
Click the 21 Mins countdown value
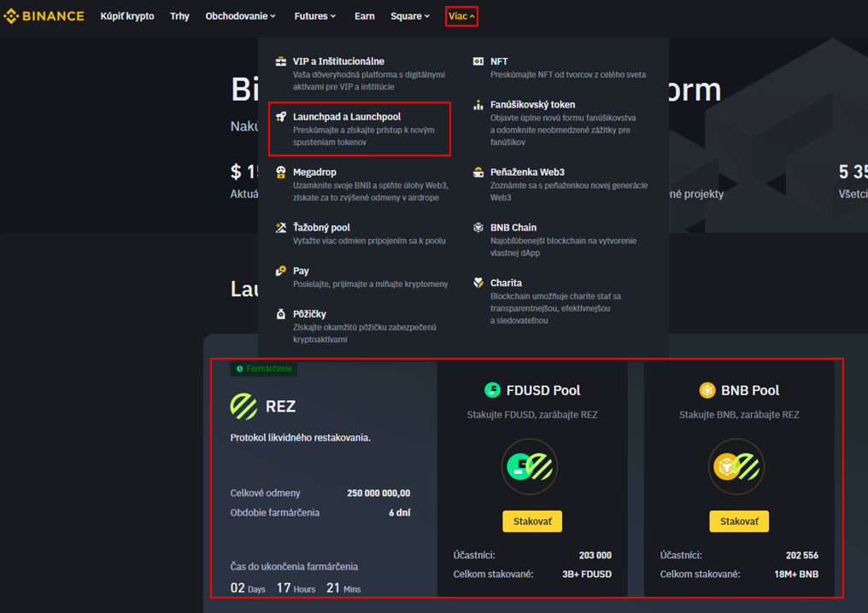343,588
